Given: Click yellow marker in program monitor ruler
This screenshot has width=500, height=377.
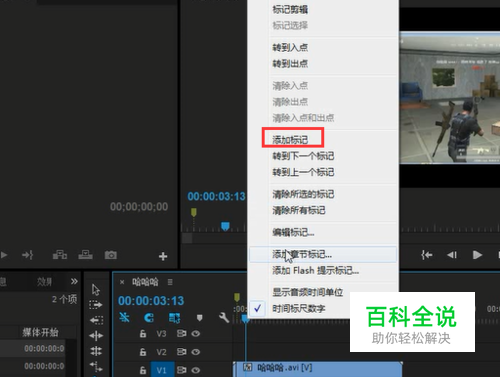Looking at the screenshot, I should (x=194, y=212).
